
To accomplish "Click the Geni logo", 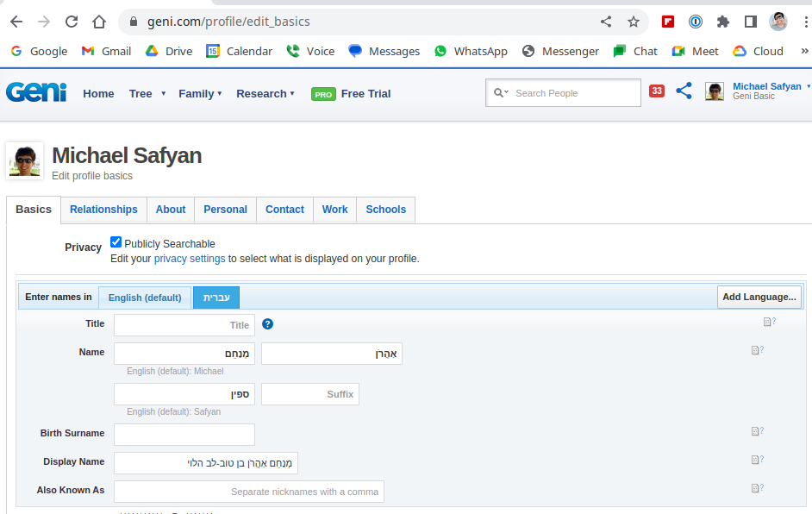I will (x=36, y=92).
